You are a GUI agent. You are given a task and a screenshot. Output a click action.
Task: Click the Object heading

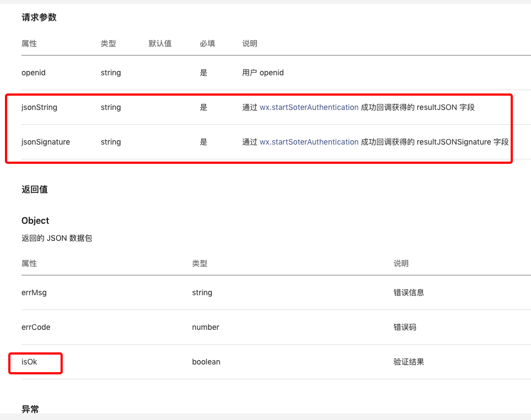pos(35,220)
